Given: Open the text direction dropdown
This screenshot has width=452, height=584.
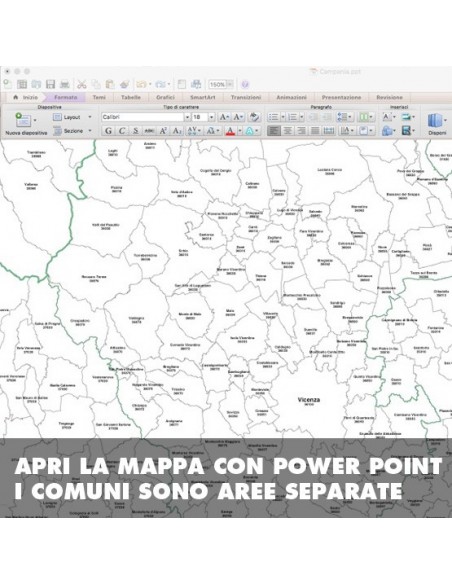Looking at the screenshot, I should (347, 131).
